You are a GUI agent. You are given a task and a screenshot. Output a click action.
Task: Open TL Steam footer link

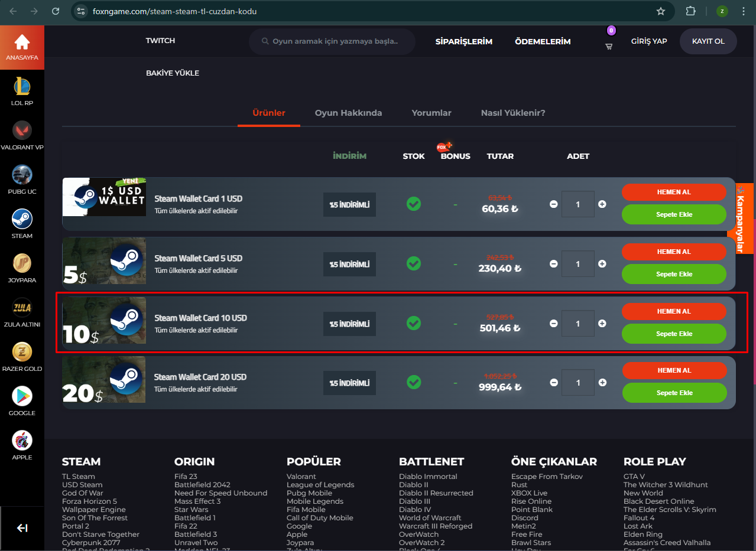[79, 477]
